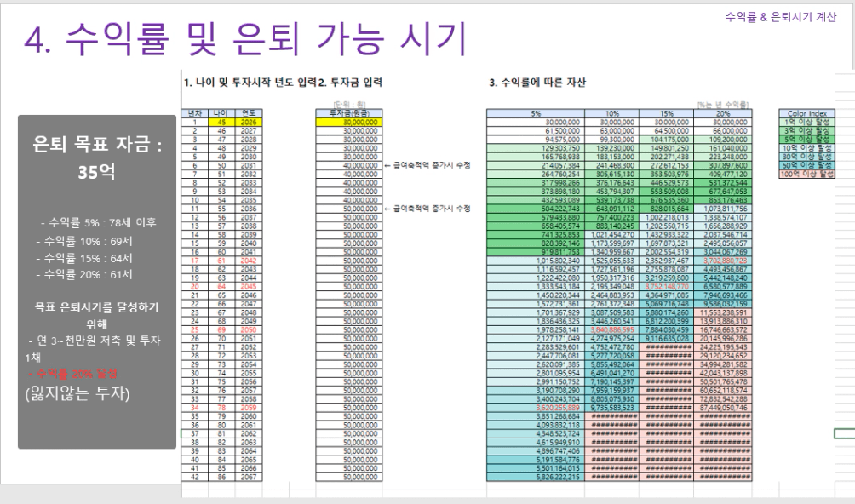855x504 pixels.
Task: Click the cell '504,222,743'
Action: pos(536,209)
